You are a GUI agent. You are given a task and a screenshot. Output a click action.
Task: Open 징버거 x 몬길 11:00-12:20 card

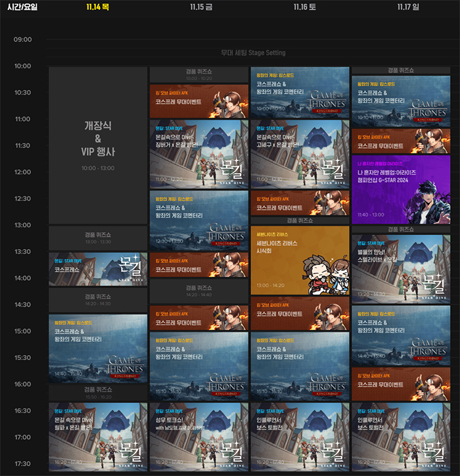point(199,155)
